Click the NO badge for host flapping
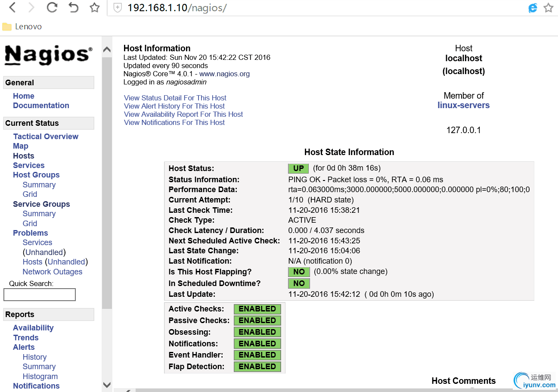 point(299,272)
